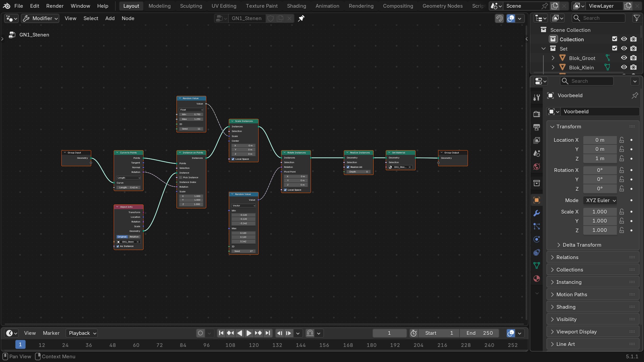This screenshot has width=644, height=362.
Task: Click the Rotation X 0° field
Action: click(600, 170)
